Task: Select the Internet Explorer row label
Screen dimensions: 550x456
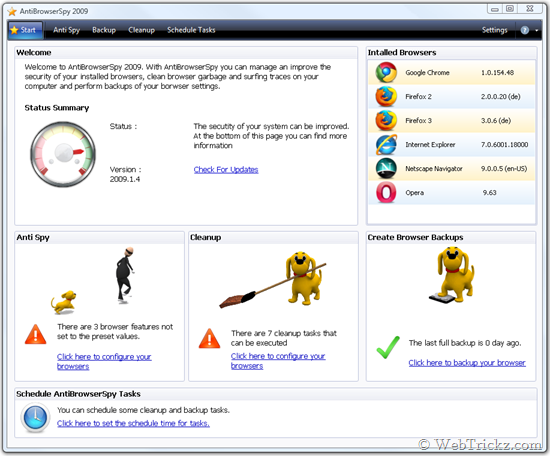Action: point(430,145)
